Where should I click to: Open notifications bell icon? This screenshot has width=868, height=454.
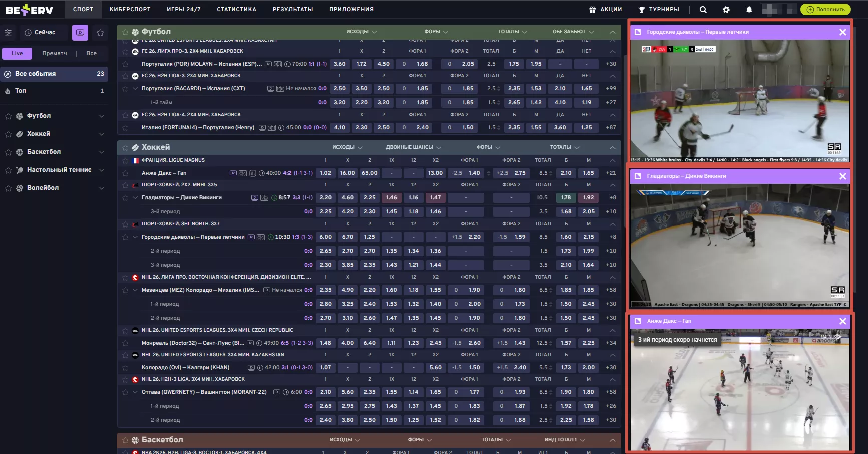(x=749, y=10)
